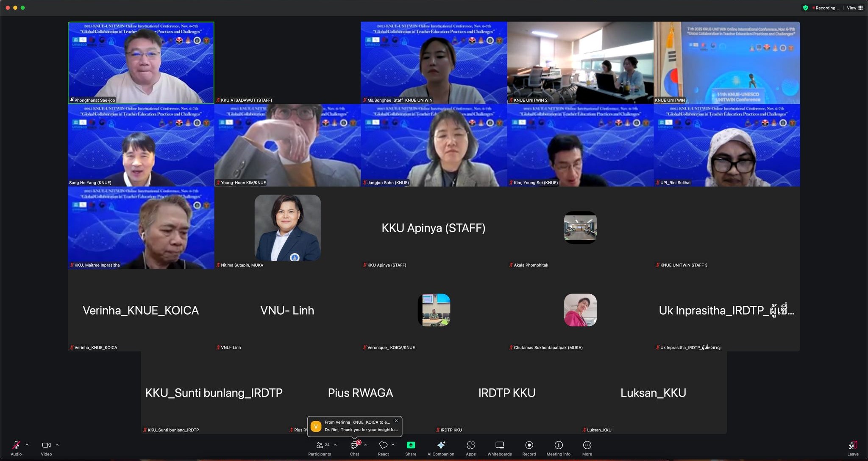The width and height of the screenshot is (868, 461).
Task: Expand React options chevron
Action: pyautogui.click(x=393, y=445)
